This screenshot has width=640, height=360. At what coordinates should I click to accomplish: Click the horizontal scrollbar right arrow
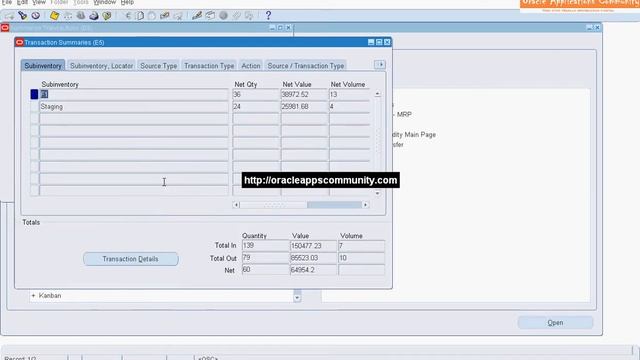(x=365, y=205)
